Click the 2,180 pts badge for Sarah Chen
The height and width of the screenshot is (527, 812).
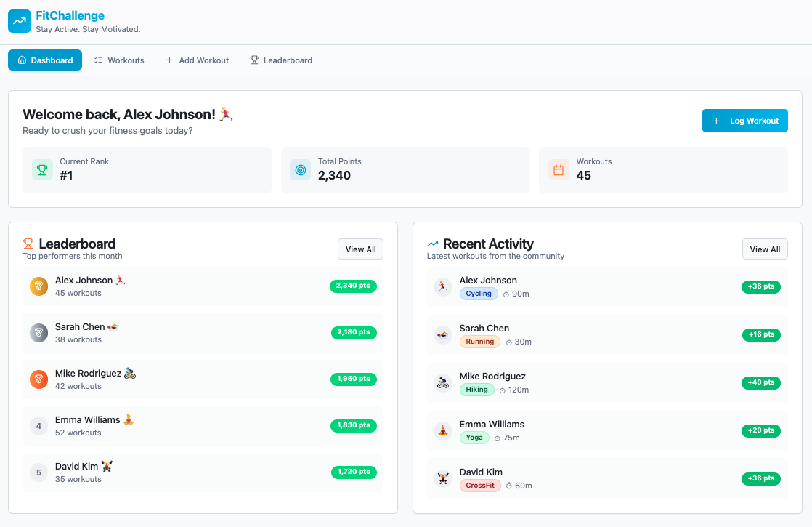(x=354, y=332)
